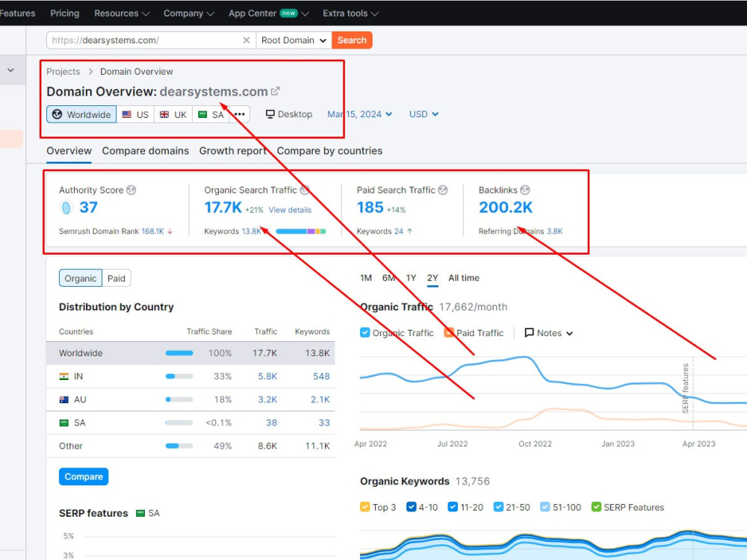The height and width of the screenshot is (560, 747).
Task: Click the SERP features marker on chart
Action: click(x=686, y=388)
